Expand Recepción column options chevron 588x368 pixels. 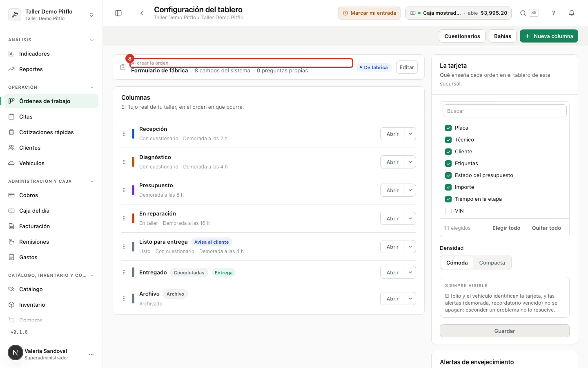pos(410,134)
